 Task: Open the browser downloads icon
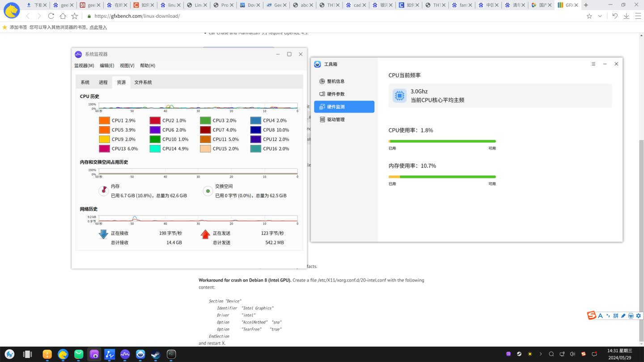(626, 16)
